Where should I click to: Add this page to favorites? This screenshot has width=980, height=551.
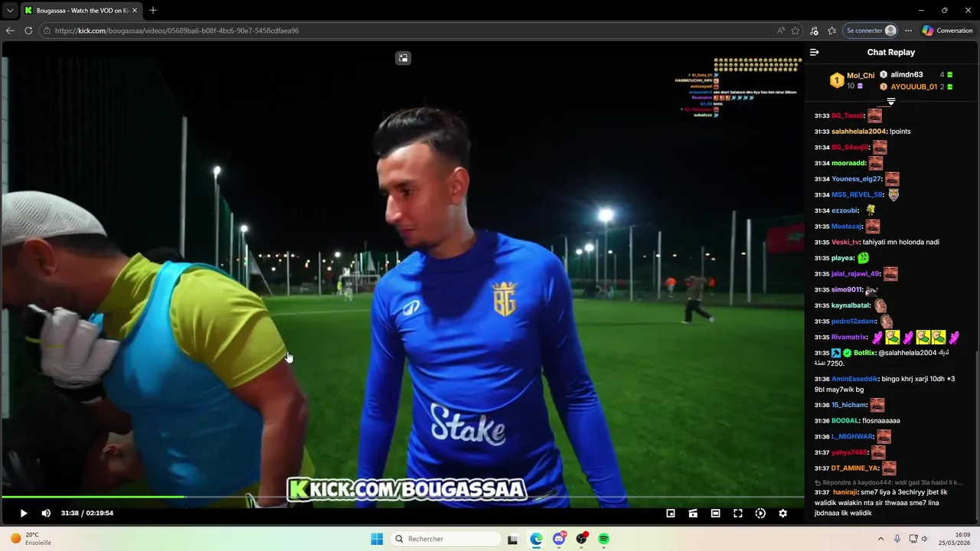pyautogui.click(x=795, y=31)
